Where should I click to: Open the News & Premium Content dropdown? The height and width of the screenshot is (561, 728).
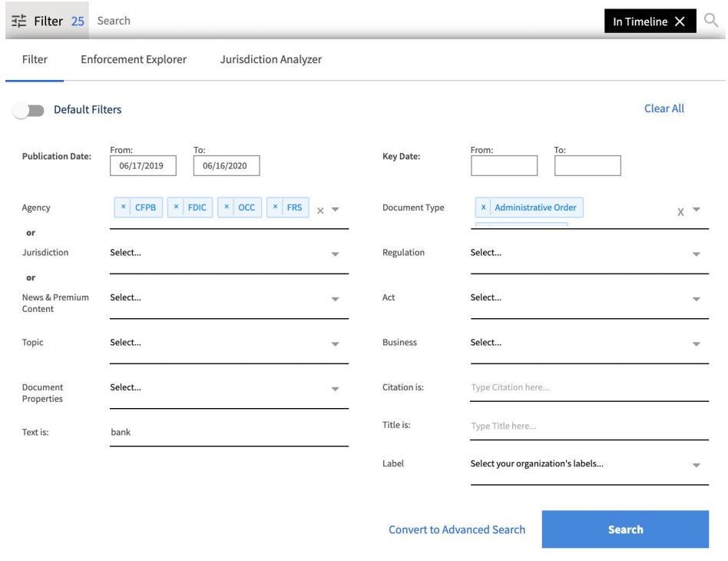(x=229, y=298)
